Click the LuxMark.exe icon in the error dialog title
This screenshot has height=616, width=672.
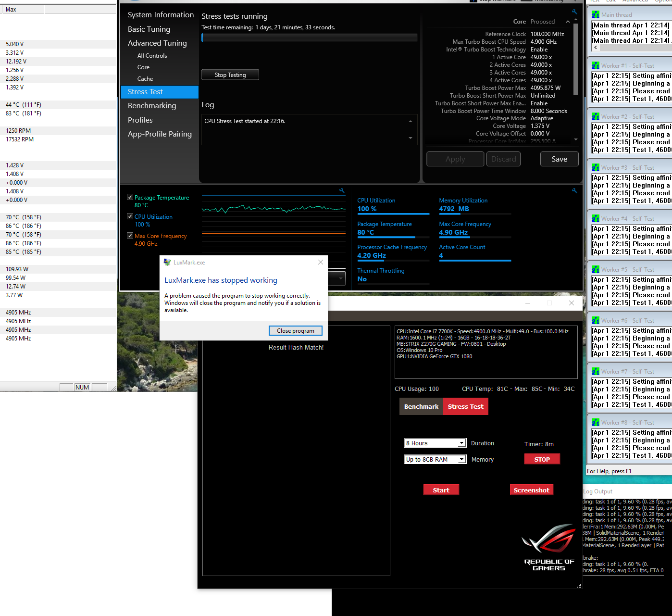coord(167,262)
